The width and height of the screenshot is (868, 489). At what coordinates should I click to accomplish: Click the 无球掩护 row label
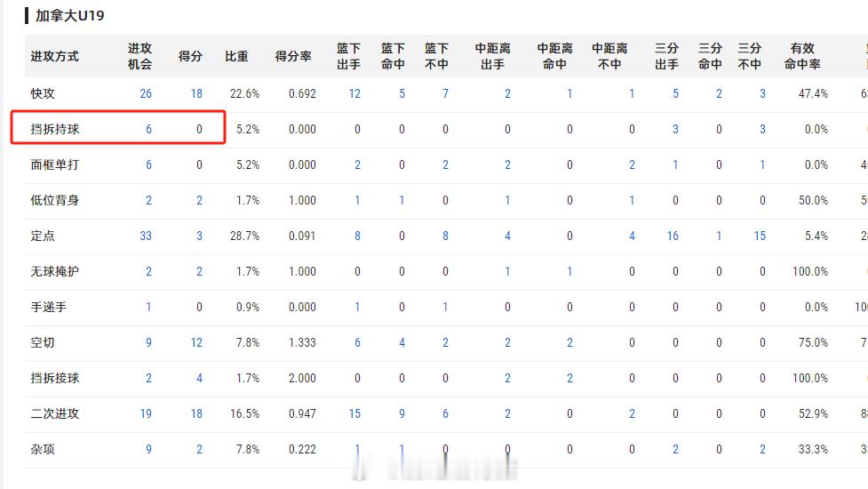[55, 271]
